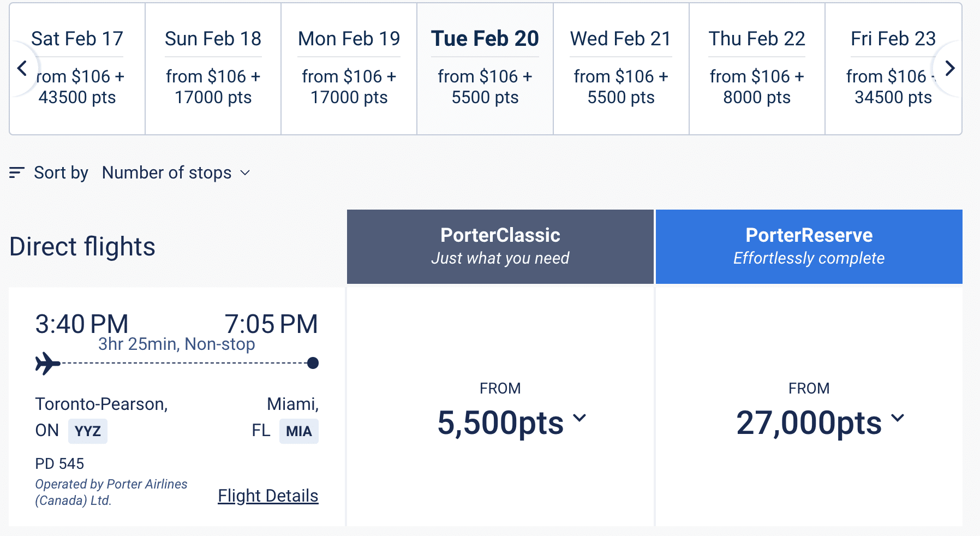This screenshot has height=536, width=980.
Task: Click the PorterReserve column header
Action: click(809, 247)
